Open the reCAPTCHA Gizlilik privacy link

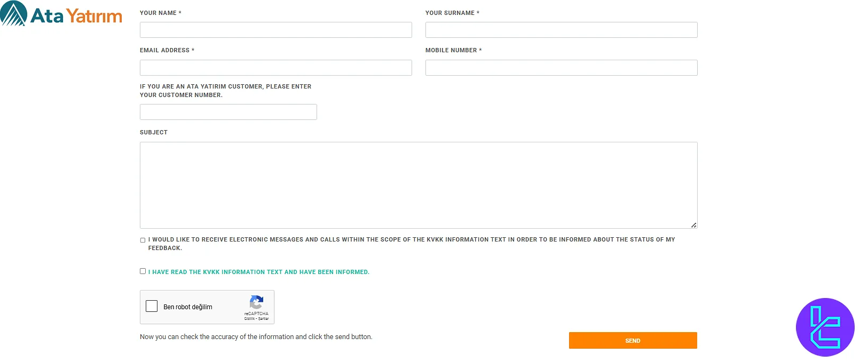coord(250,318)
